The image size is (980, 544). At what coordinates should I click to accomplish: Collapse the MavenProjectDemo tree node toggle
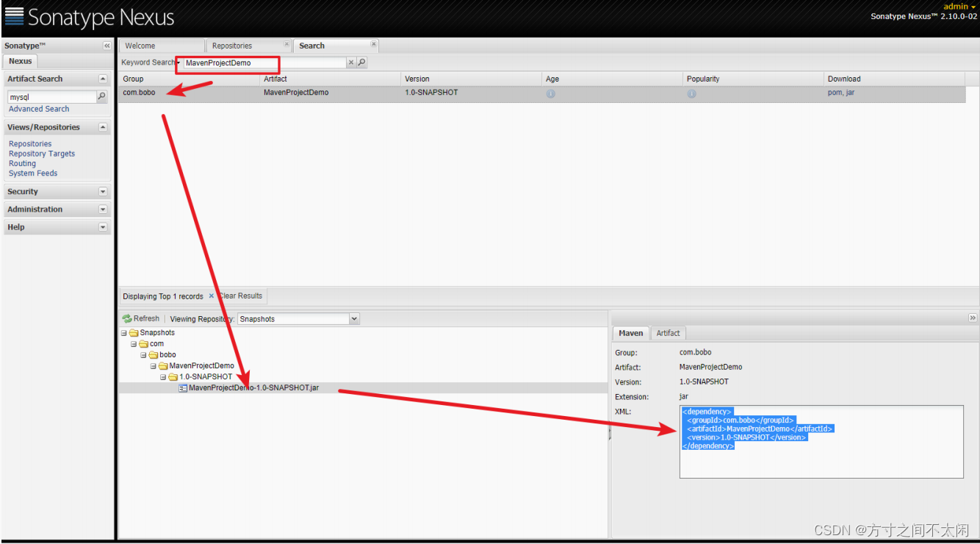click(153, 365)
